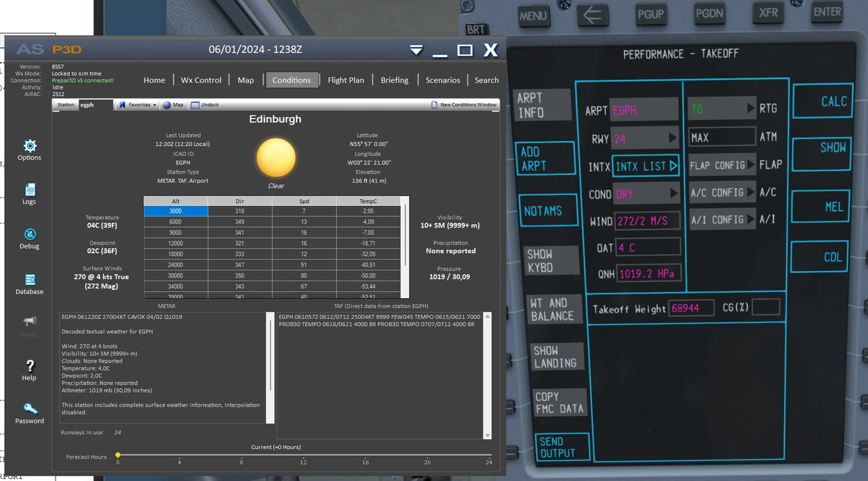Screen dimensions: 868x481
Task: Open the Database icon
Action: (x=30, y=280)
